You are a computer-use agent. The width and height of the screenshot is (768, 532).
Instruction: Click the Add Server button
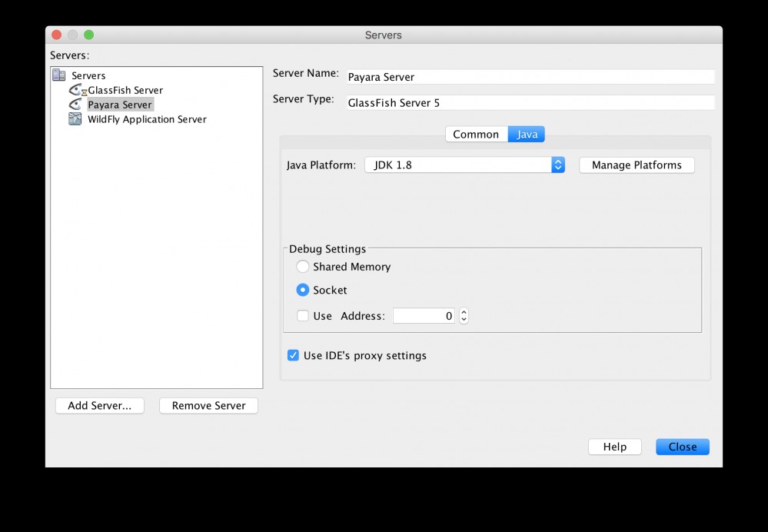(99, 405)
